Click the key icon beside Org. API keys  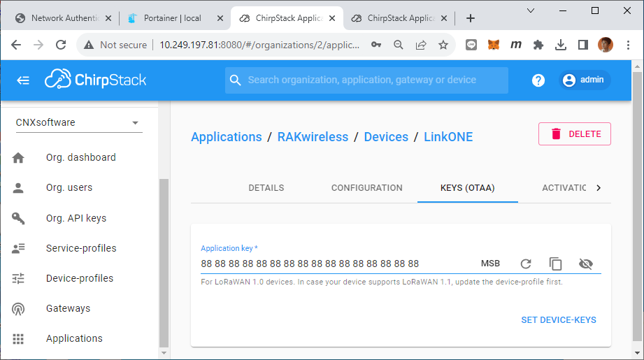coord(18,218)
